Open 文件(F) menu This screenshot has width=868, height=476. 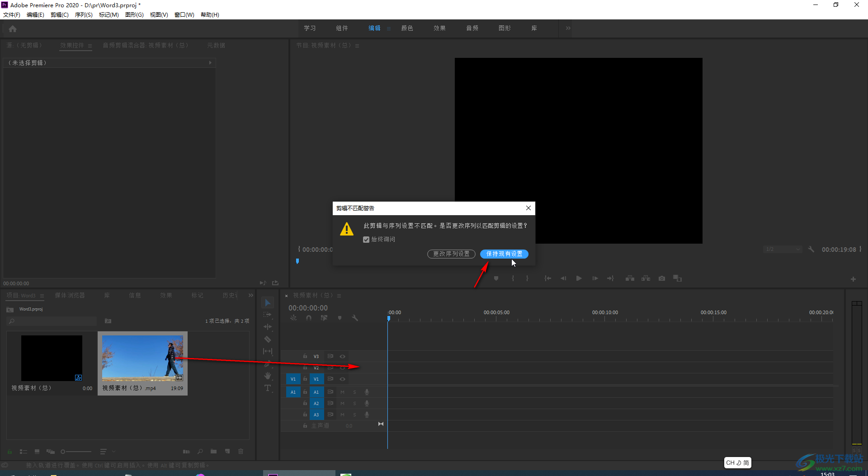12,14
